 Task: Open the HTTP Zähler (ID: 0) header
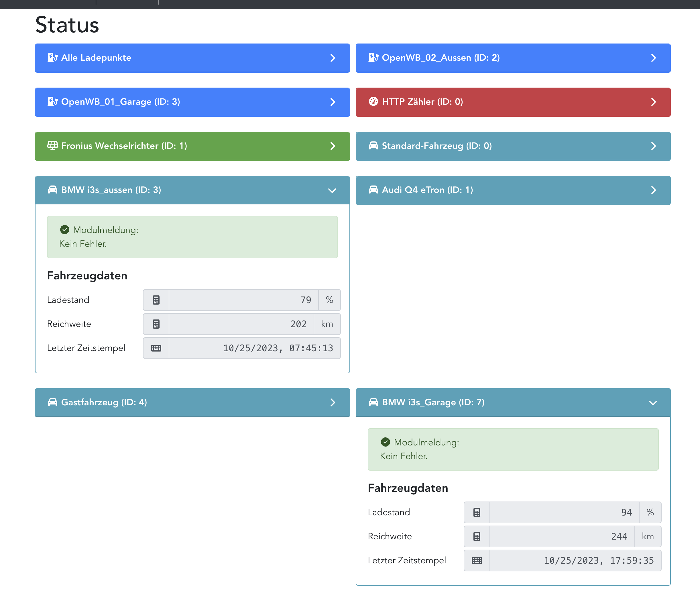tap(422, 102)
